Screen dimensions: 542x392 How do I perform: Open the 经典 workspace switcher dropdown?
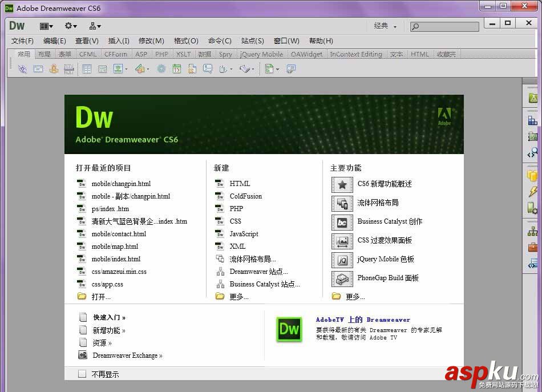pyautogui.click(x=385, y=26)
